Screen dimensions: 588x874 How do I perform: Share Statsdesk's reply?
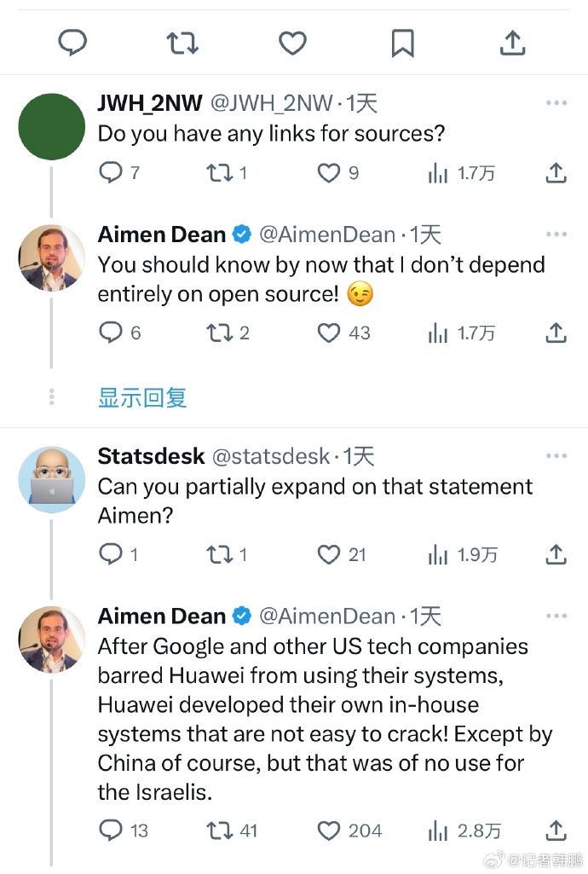[x=556, y=555]
